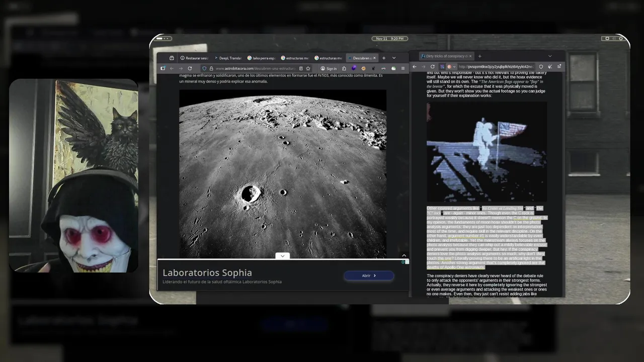The image size is (644, 362).
Task: Open the Activities pill in the top bar
Action: (x=163, y=39)
